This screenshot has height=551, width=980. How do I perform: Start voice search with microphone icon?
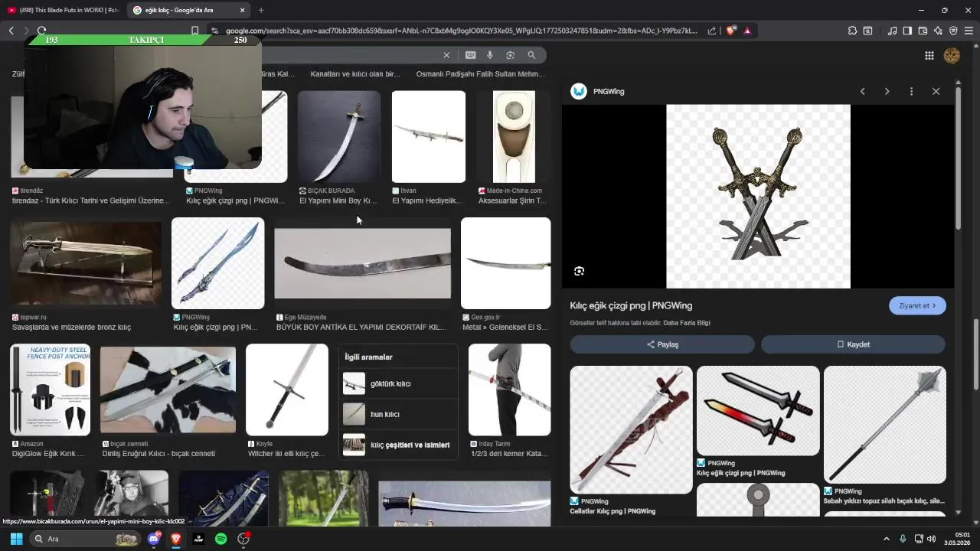click(490, 55)
